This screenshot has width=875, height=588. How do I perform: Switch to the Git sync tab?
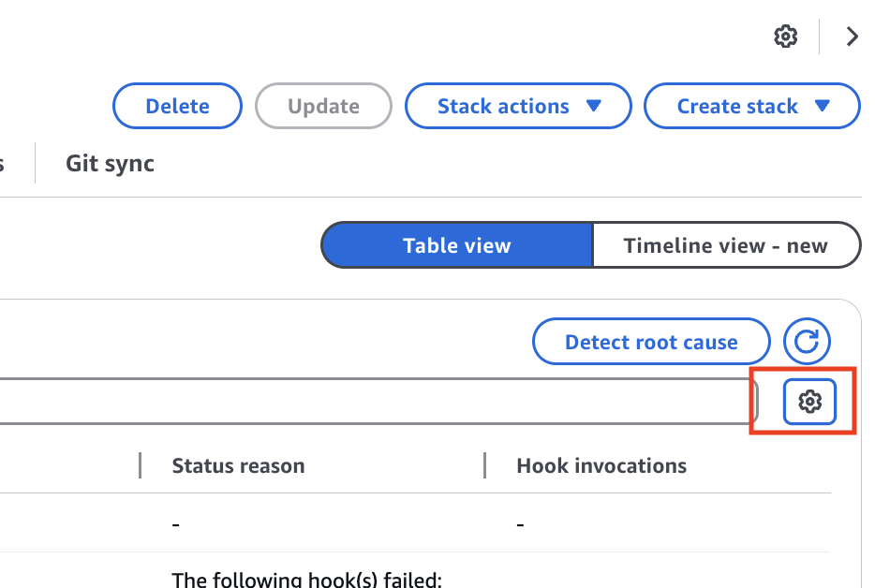pyautogui.click(x=110, y=163)
